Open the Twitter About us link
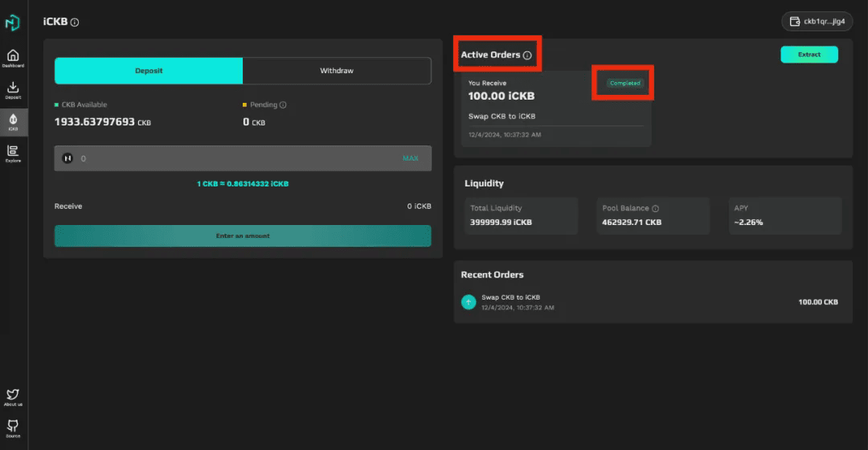This screenshot has width=868, height=450. 13,396
